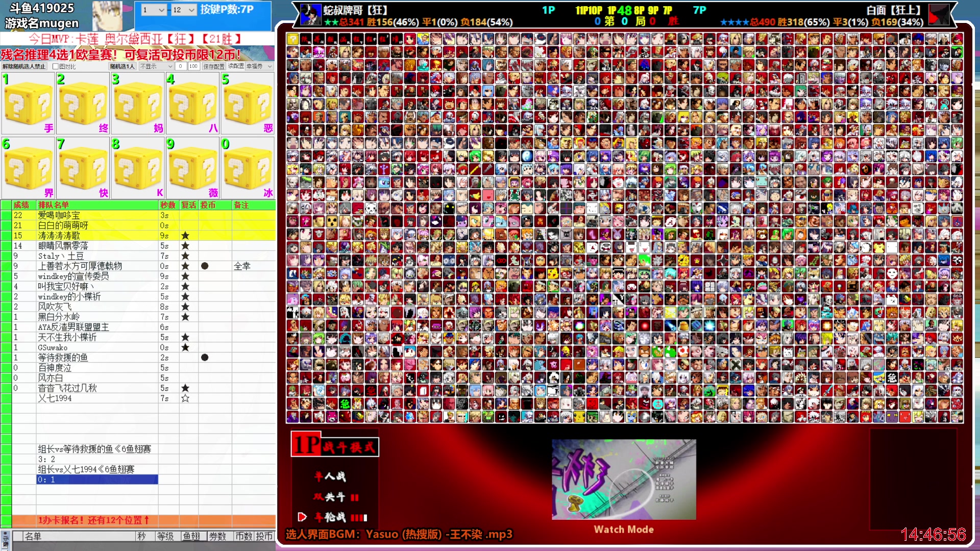Click the revive star on 风吹灰飞 row

pyautogui.click(x=185, y=307)
